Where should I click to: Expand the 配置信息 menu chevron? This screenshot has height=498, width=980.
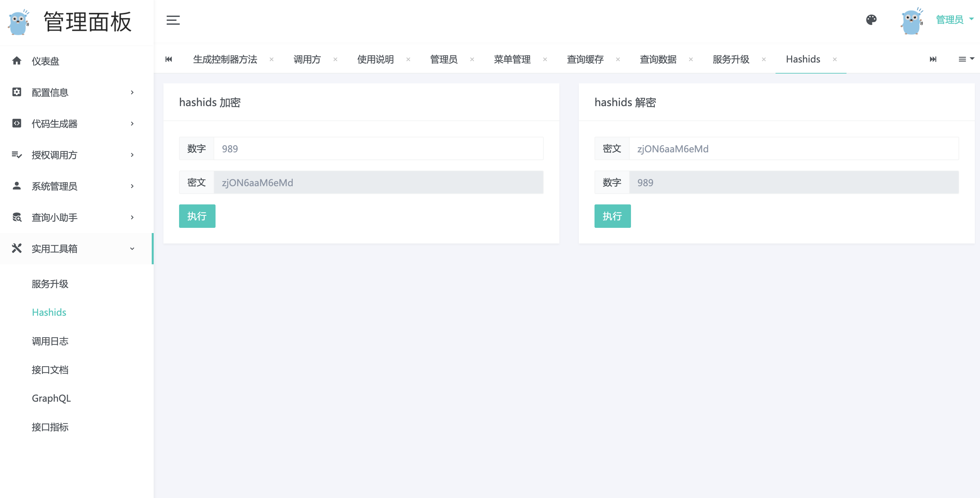click(x=132, y=92)
